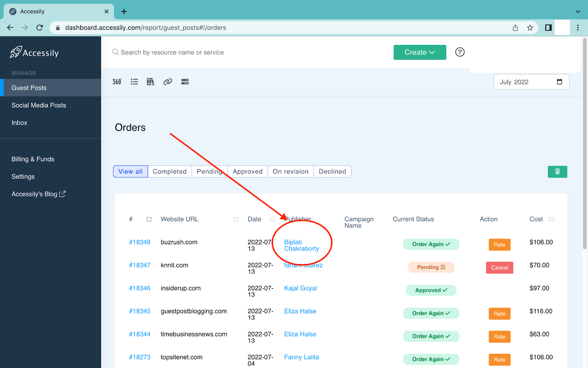Open order #18345
Screen dimensions: 588x368
pos(140,311)
